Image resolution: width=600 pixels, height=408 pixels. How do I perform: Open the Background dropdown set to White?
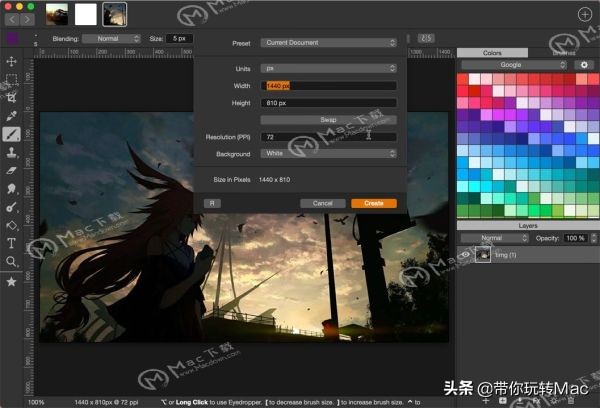point(328,153)
